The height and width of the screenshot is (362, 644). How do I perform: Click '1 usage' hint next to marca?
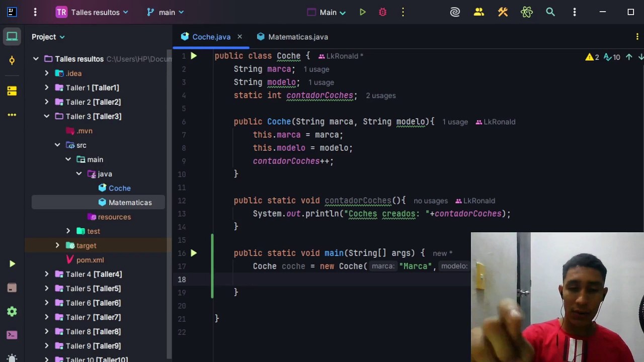(316, 69)
